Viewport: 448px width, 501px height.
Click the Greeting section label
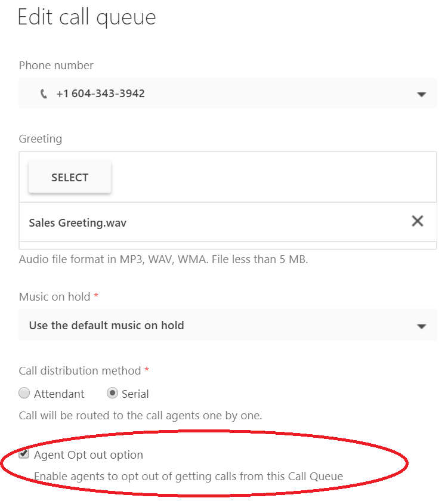tap(40, 138)
